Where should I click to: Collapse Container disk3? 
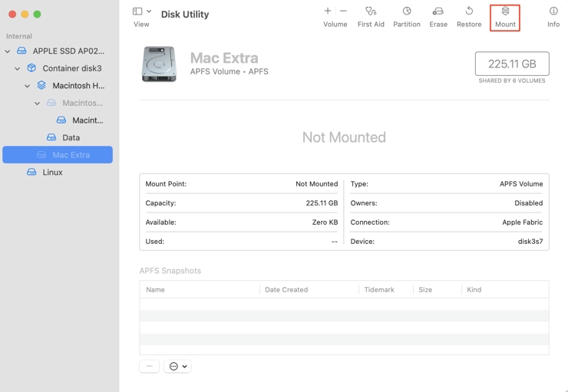pos(18,69)
